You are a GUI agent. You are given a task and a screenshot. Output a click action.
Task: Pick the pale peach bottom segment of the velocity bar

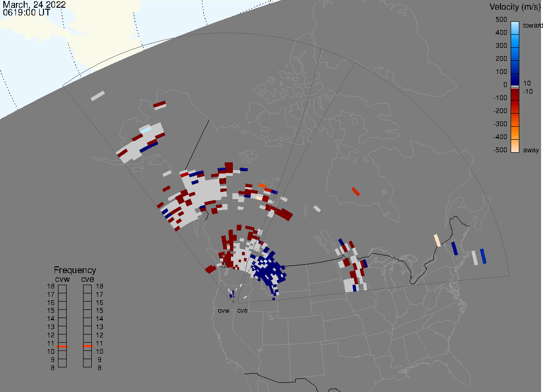(x=515, y=146)
